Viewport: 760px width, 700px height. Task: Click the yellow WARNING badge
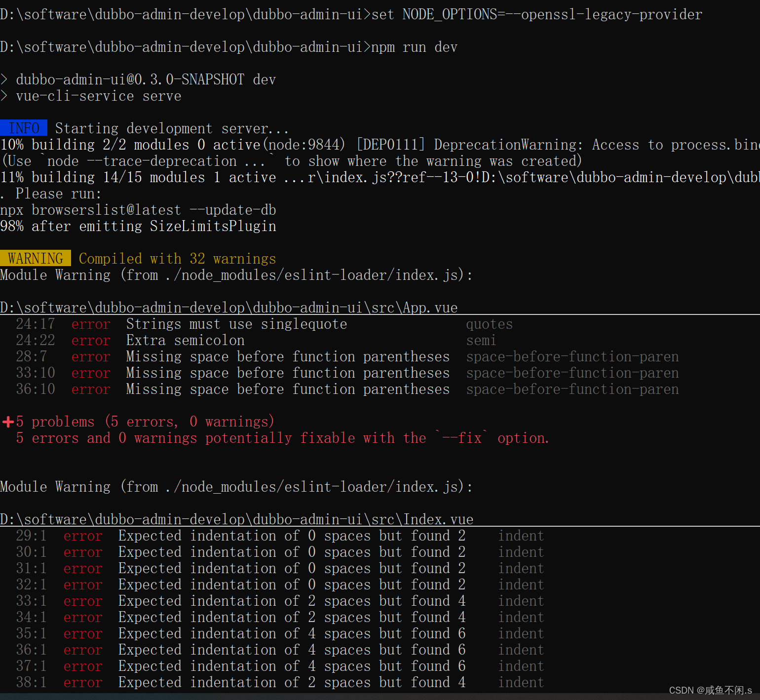coord(36,258)
